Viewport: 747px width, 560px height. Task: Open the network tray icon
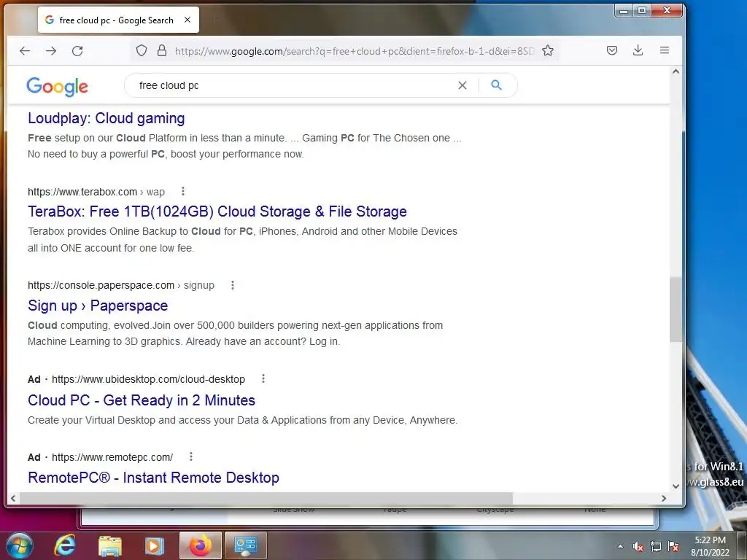point(656,547)
